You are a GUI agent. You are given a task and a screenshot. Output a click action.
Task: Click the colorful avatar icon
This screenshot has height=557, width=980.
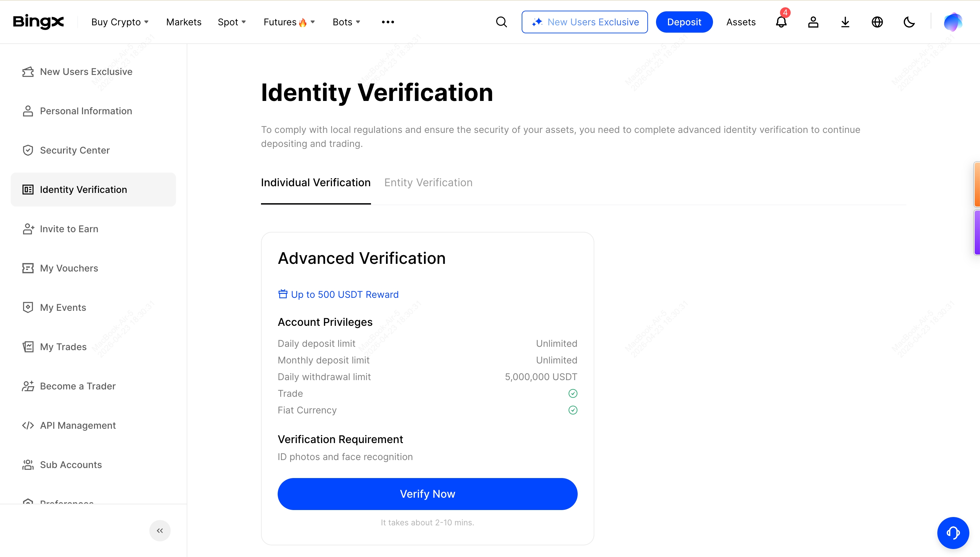[952, 22]
